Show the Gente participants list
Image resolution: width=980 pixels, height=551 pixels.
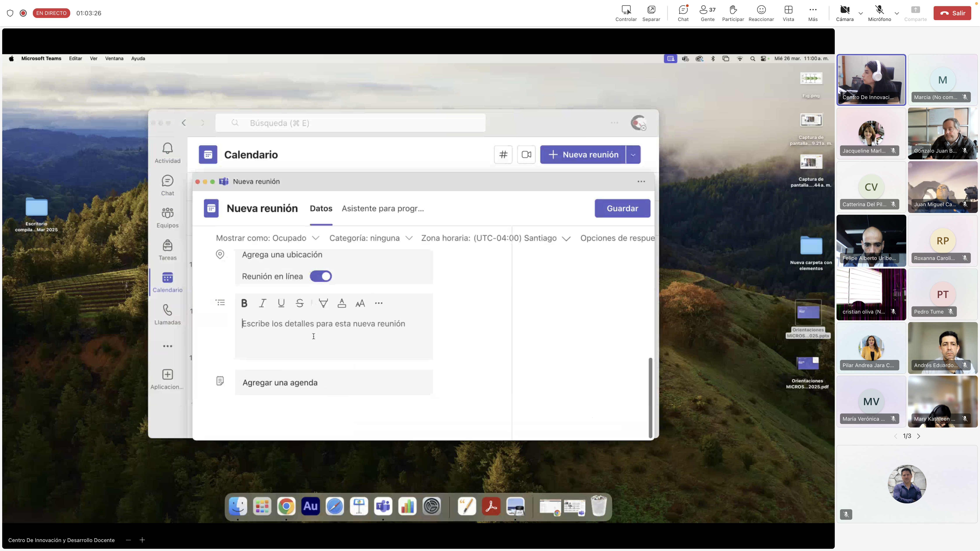click(708, 13)
